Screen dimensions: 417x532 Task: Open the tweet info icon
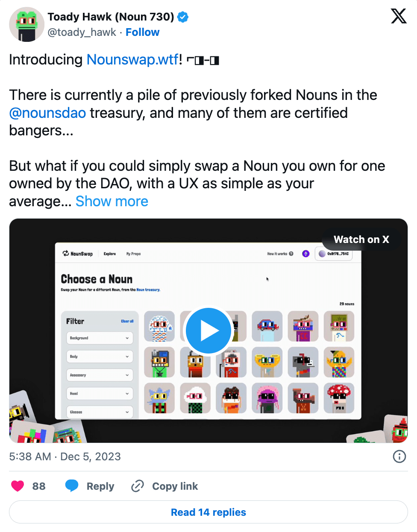399,456
